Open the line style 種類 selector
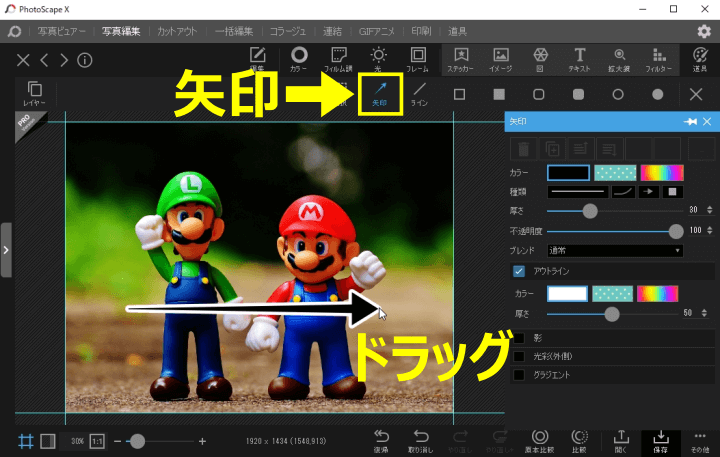Viewport: 720px width, 457px height. click(x=578, y=192)
